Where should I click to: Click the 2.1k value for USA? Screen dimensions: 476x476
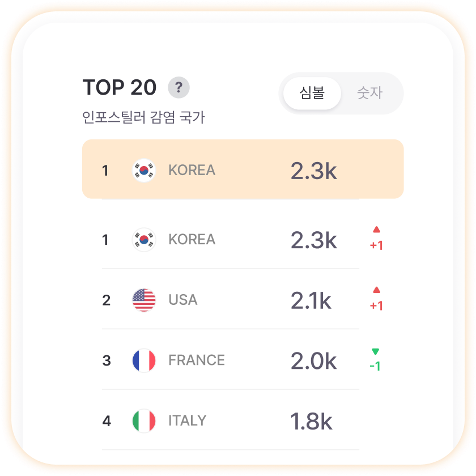(311, 300)
